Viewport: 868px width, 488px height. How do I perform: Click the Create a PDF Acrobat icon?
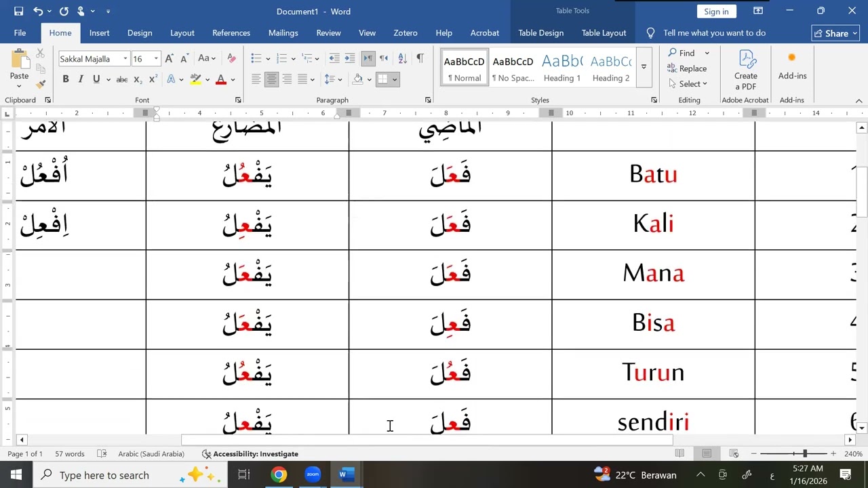745,69
